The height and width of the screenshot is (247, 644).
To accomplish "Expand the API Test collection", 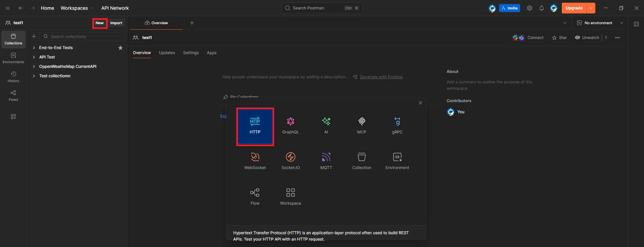I will (x=34, y=57).
